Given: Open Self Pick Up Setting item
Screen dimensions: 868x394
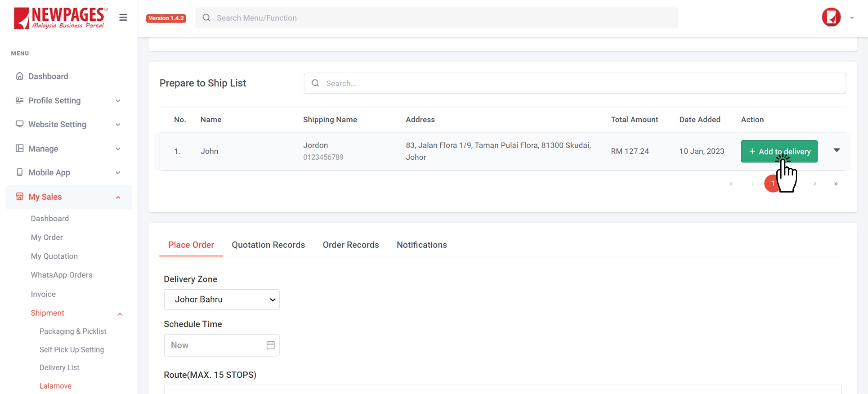Looking at the screenshot, I should click(71, 349).
